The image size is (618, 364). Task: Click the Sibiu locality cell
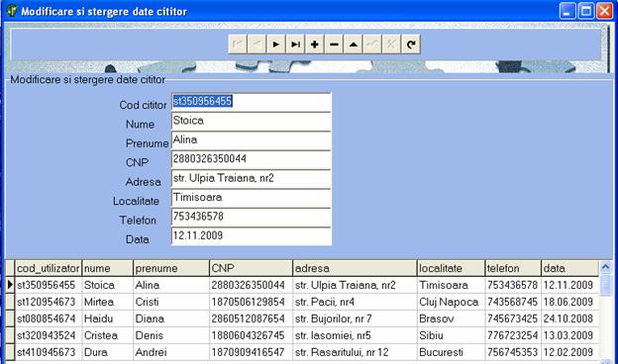tap(452, 335)
